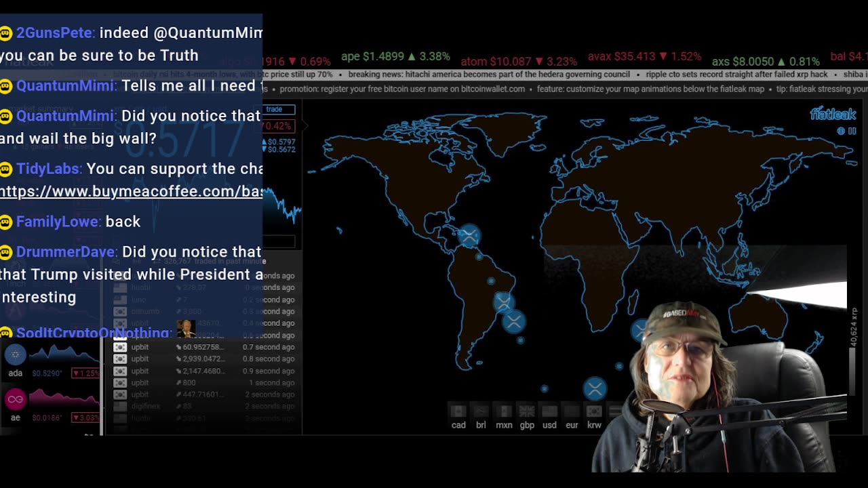
Task: Click the ada coin icon
Action: tap(15, 354)
